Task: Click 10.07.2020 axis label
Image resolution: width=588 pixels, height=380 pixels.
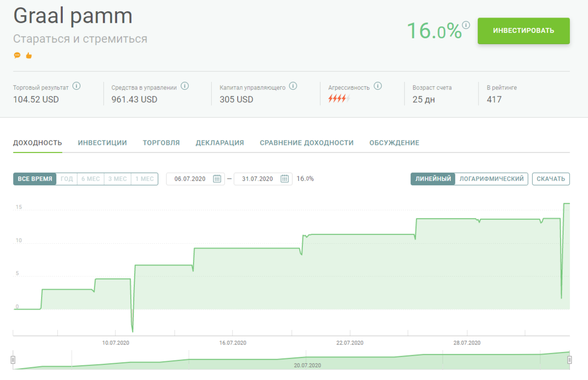Action: [x=115, y=343]
